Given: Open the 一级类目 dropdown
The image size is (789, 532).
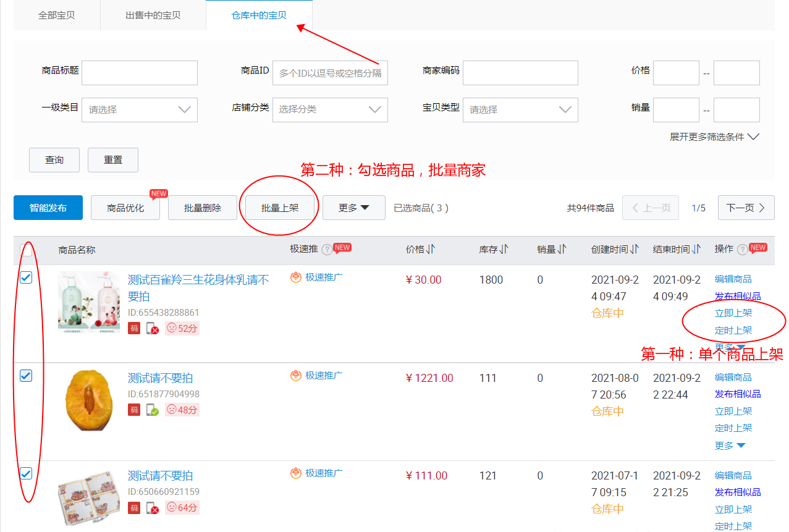Looking at the screenshot, I should [140, 109].
